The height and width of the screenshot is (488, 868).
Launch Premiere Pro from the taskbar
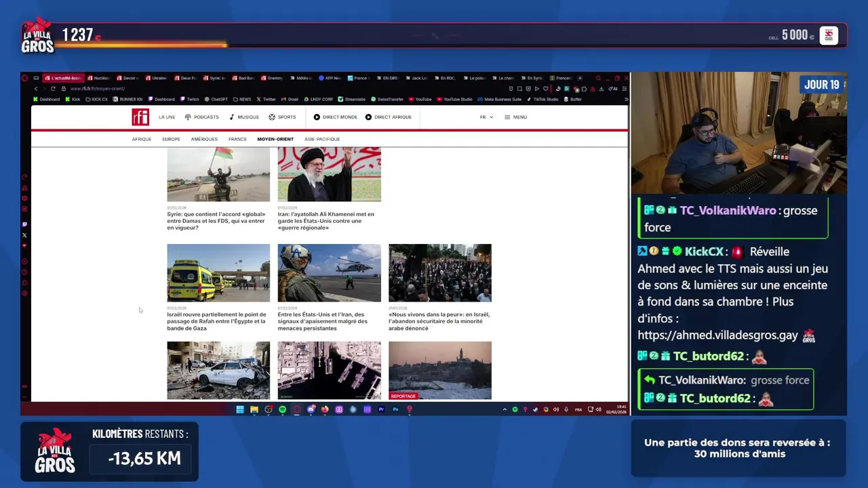[x=381, y=409]
